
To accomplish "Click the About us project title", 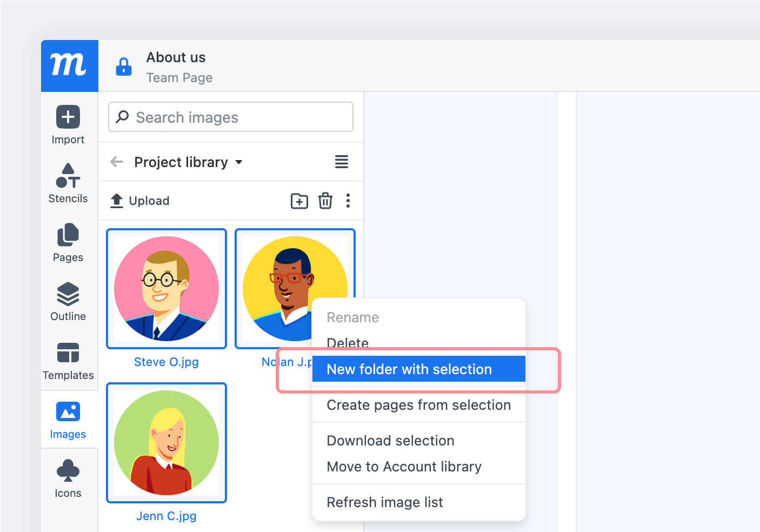I will click(176, 57).
